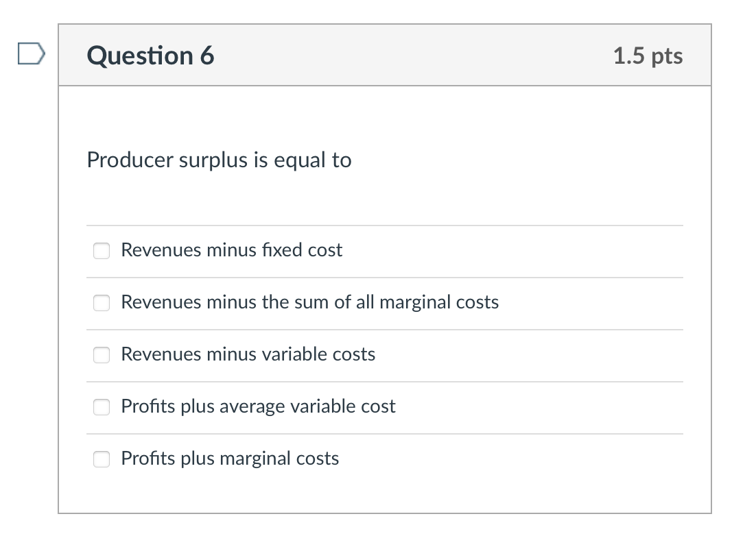Check the answer 'Profits plus marginal costs'
Viewport: 756px width, 536px height.
[101, 459]
